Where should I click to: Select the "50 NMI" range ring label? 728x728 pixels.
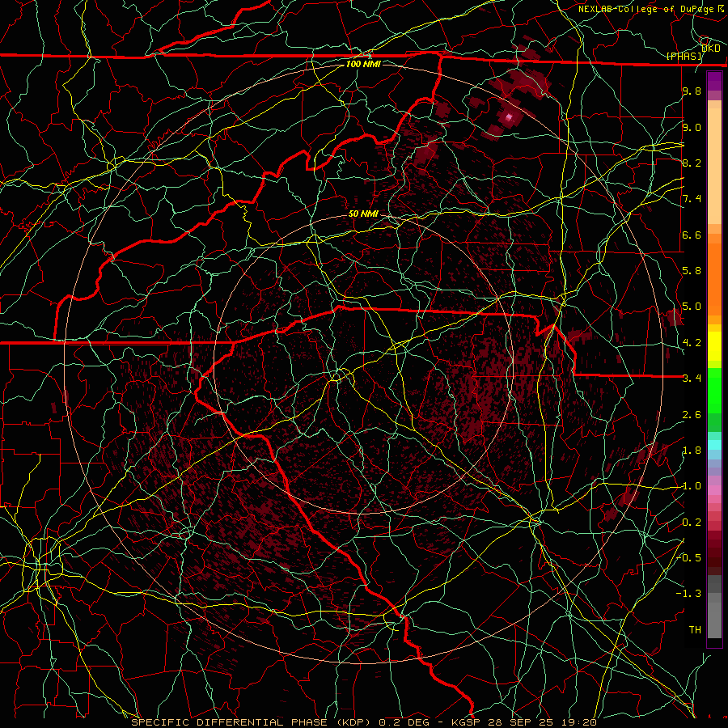[x=363, y=214]
